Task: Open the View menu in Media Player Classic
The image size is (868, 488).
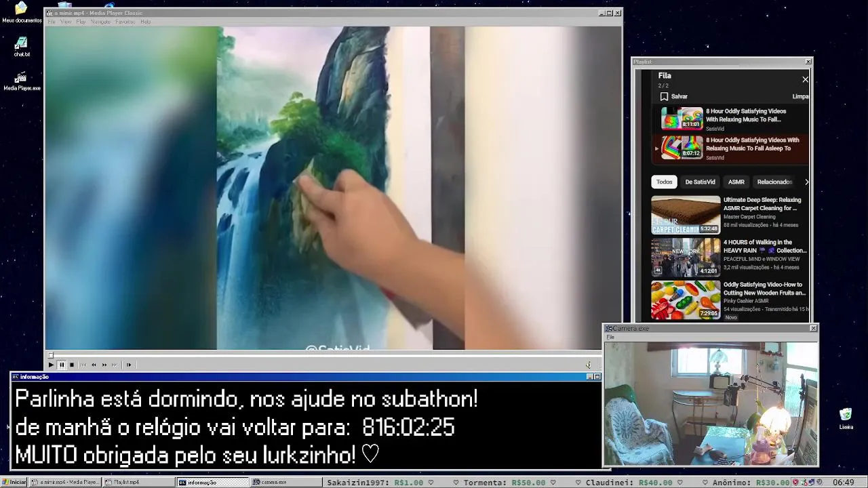Action: coord(66,22)
